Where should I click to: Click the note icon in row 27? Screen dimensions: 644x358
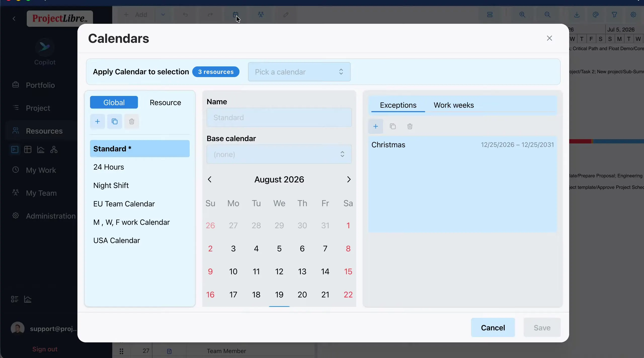(169, 351)
